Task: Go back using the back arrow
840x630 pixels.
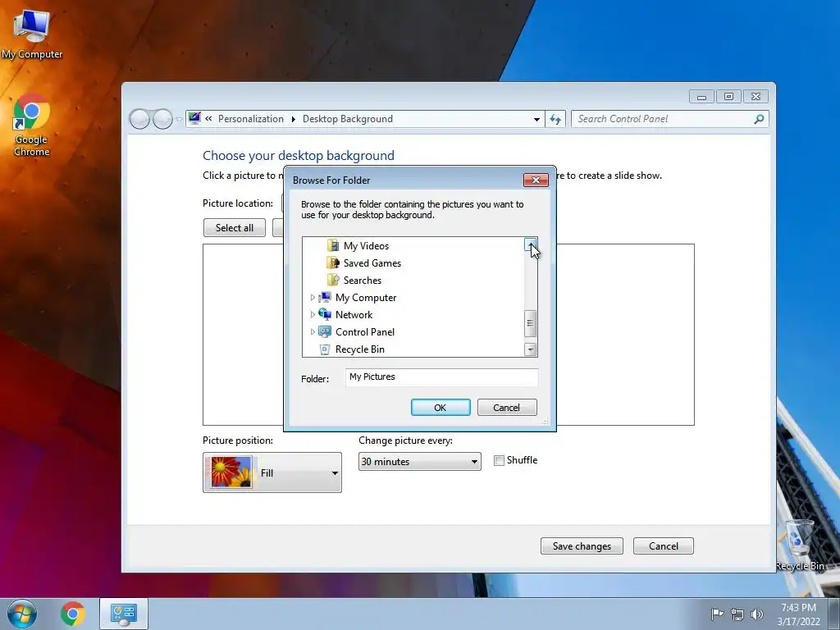Action: (x=139, y=119)
